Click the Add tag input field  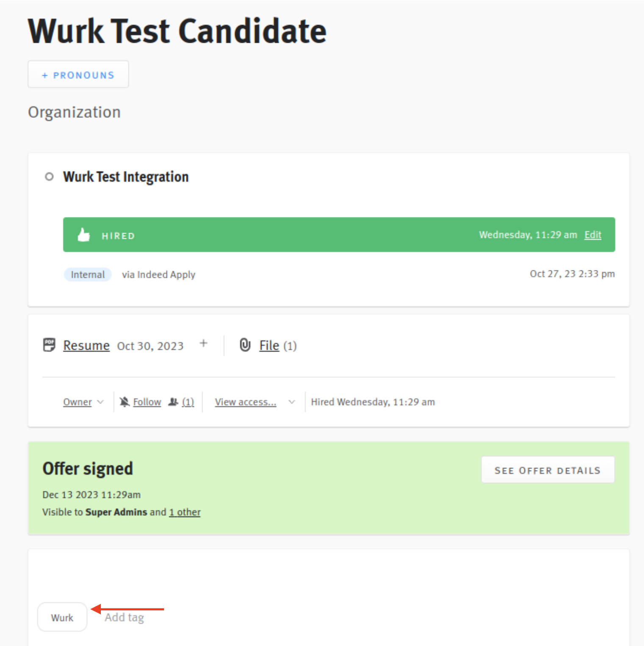125,618
